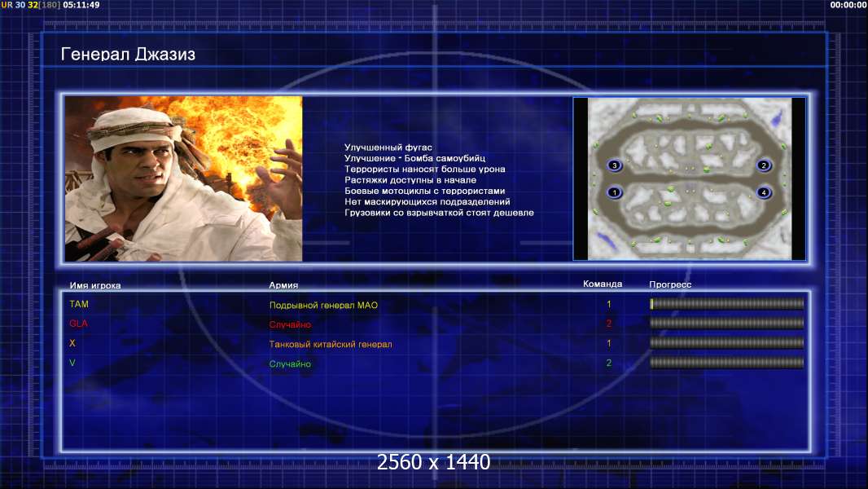868x489 pixels.
Task: Click perk 'Нет маскирующихся подразделений'
Action: click(427, 201)
